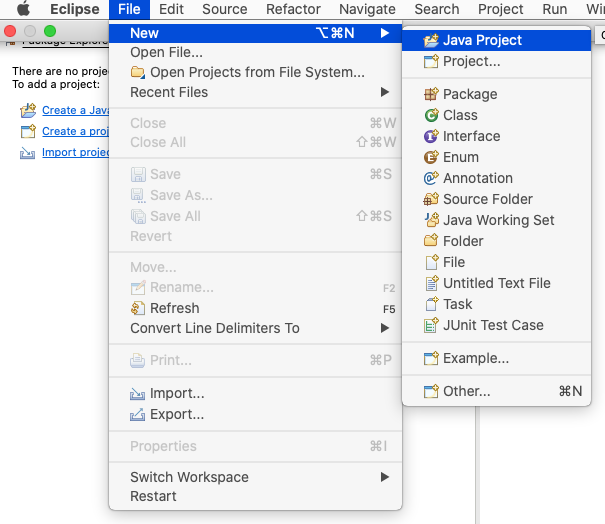
Task: Click the Folder icon in New submenu
Action: (x=431, y=241)
